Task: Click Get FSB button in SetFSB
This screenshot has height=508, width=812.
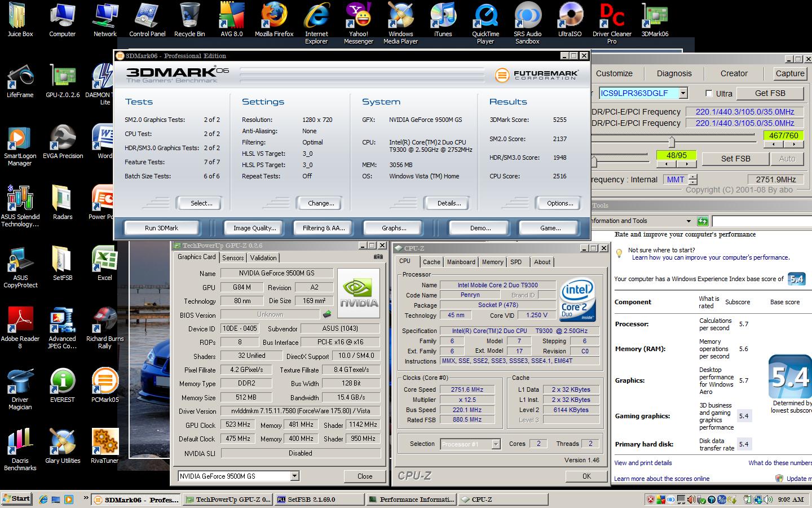Action: tap(770, 93)
